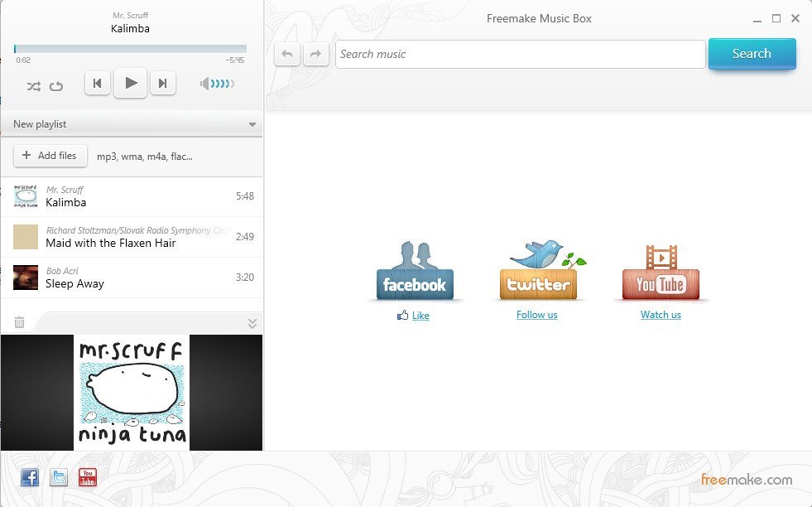Click the Kalimba now-playing title
This screenshot has height=507, width=812.
(x=130, y=28)
